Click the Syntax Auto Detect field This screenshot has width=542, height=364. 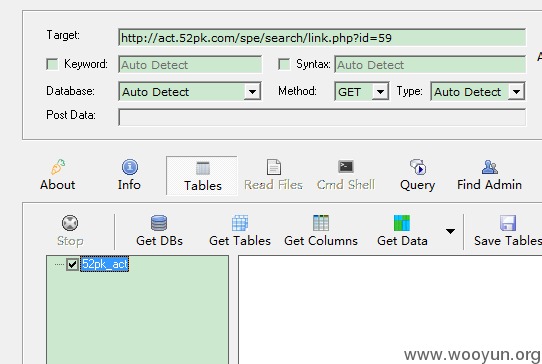click(x=430, y=65)
